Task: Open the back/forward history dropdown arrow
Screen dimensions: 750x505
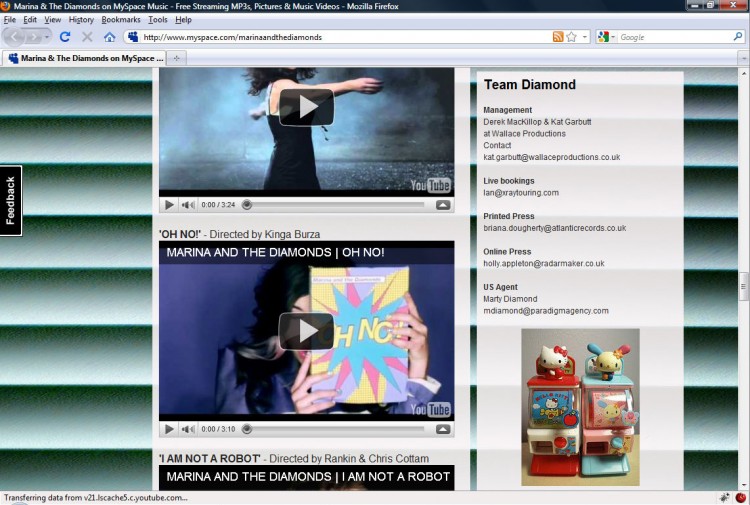Action: tap(46, 37)
